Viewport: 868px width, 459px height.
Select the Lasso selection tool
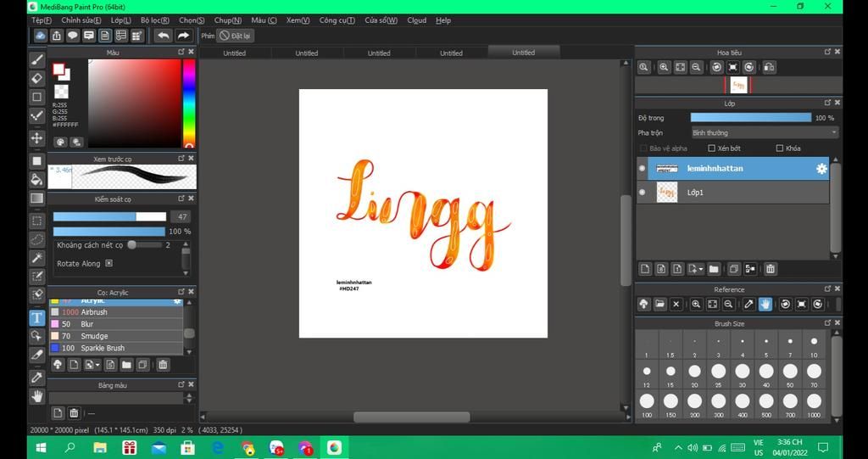[37, 239]
